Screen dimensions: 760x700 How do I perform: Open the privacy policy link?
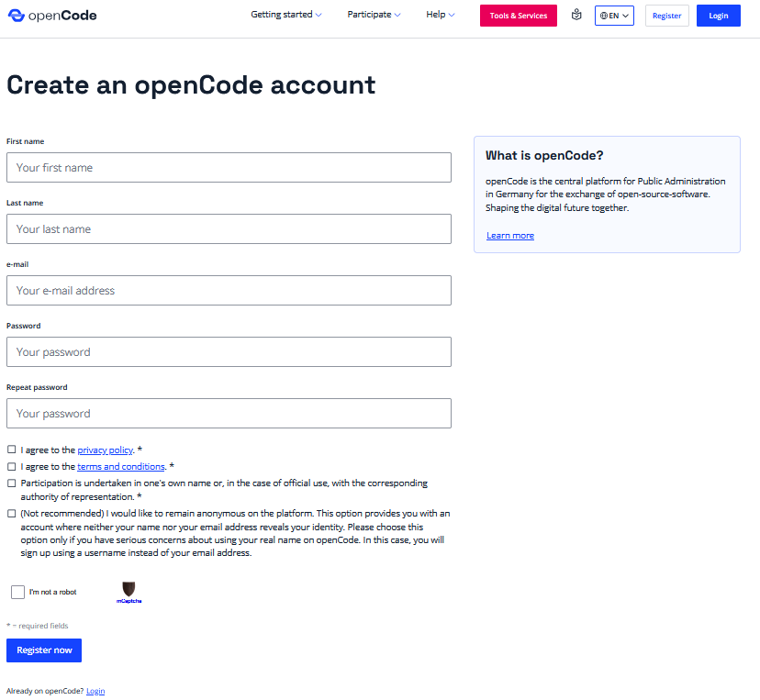[x=105, y=450]
